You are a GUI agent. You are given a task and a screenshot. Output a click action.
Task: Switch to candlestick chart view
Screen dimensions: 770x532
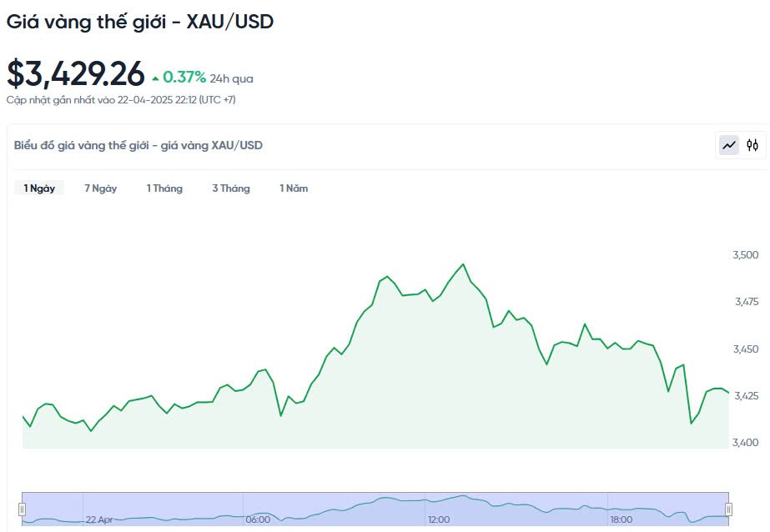tap(752, 145)
